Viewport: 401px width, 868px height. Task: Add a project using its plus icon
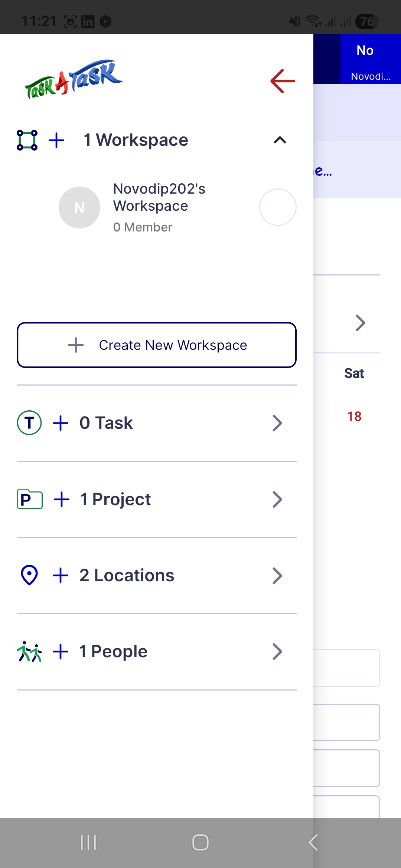[x=62, y=499]
